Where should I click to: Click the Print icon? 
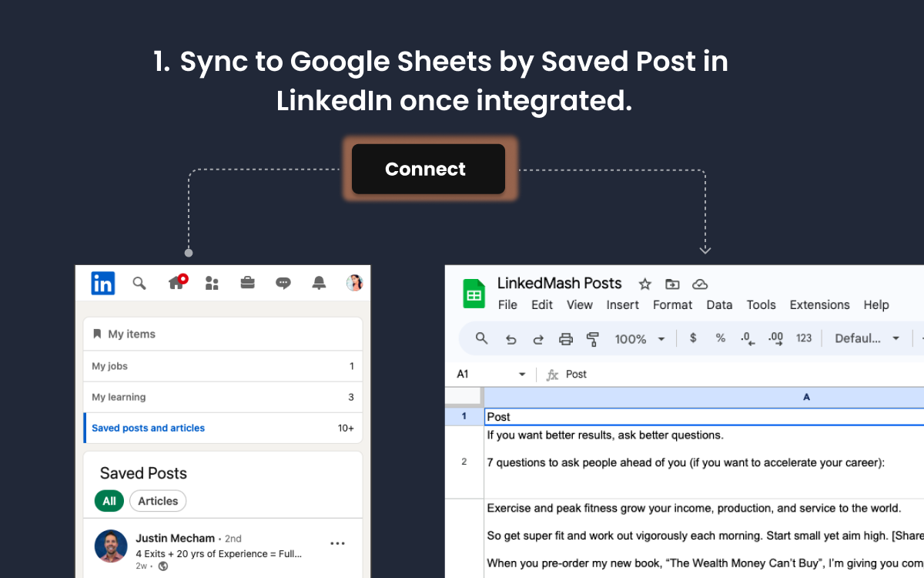pos(566,338)
